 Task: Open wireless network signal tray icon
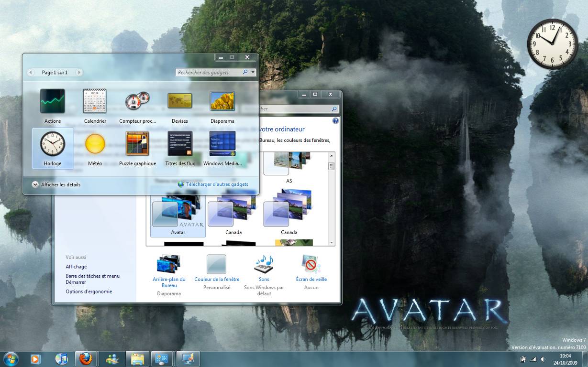533,359
